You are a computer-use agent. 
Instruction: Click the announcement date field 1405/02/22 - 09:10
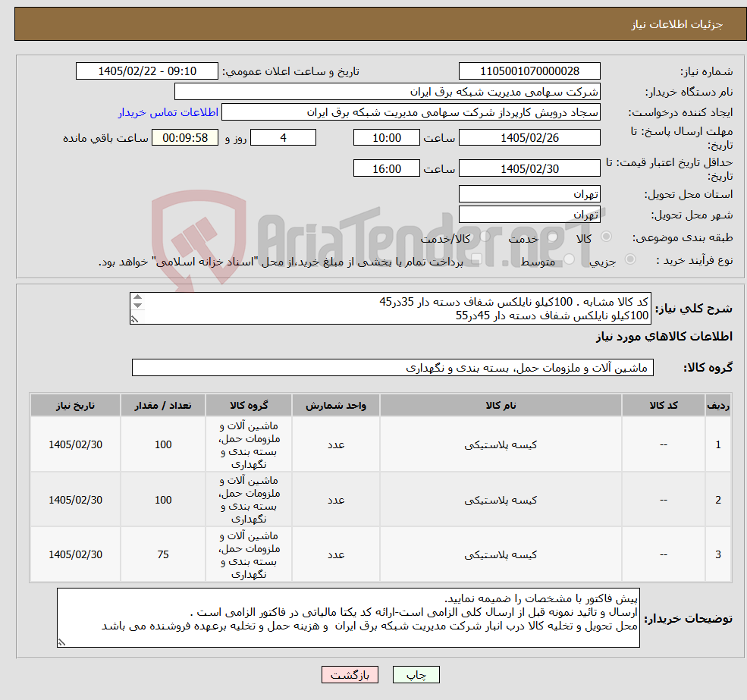click(x=146, y=71)
